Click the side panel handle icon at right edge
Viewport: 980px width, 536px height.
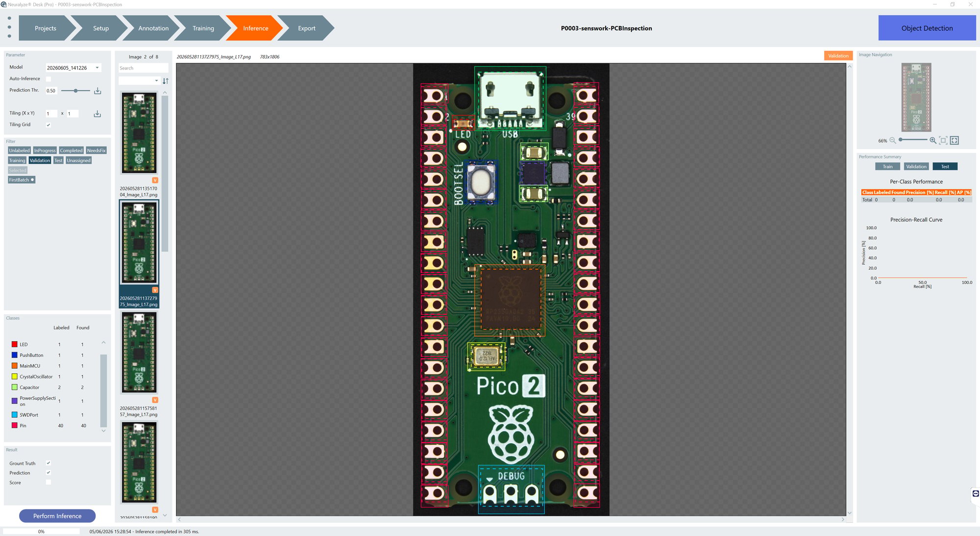coord(976,494)
